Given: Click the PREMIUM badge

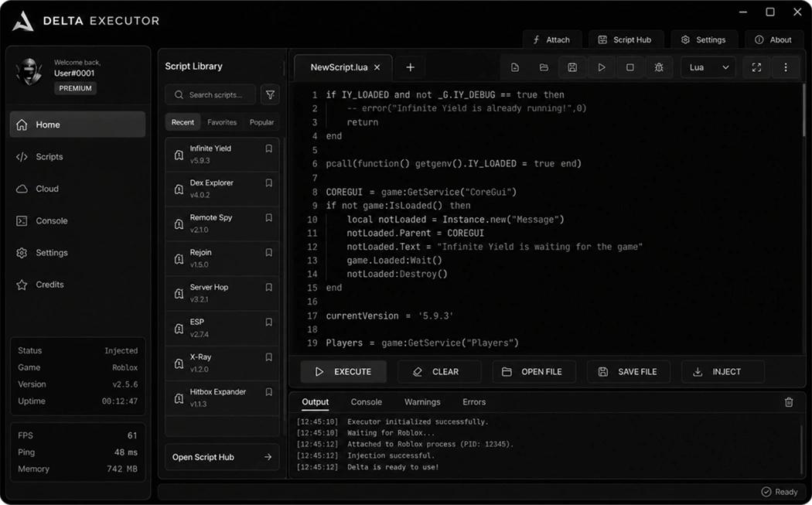Looking at the screenshot, I should pyautogui.click(x=75, y=89).
